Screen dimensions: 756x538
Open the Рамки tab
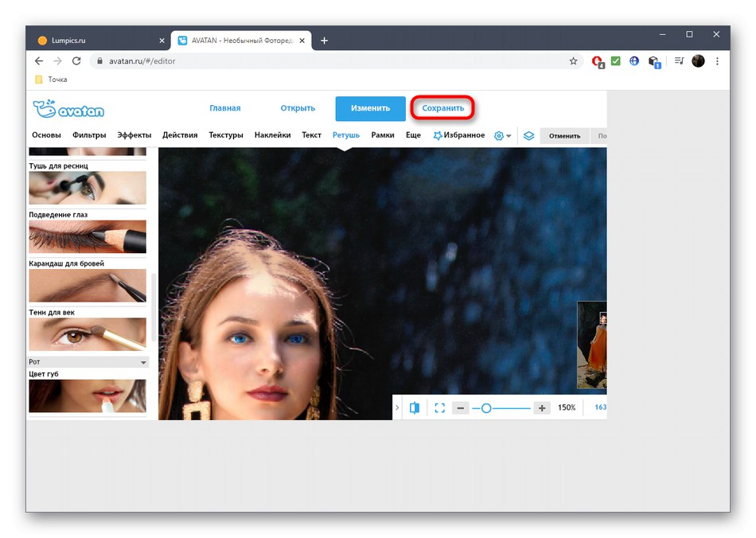pyautogui.click(x=382, y=135)
